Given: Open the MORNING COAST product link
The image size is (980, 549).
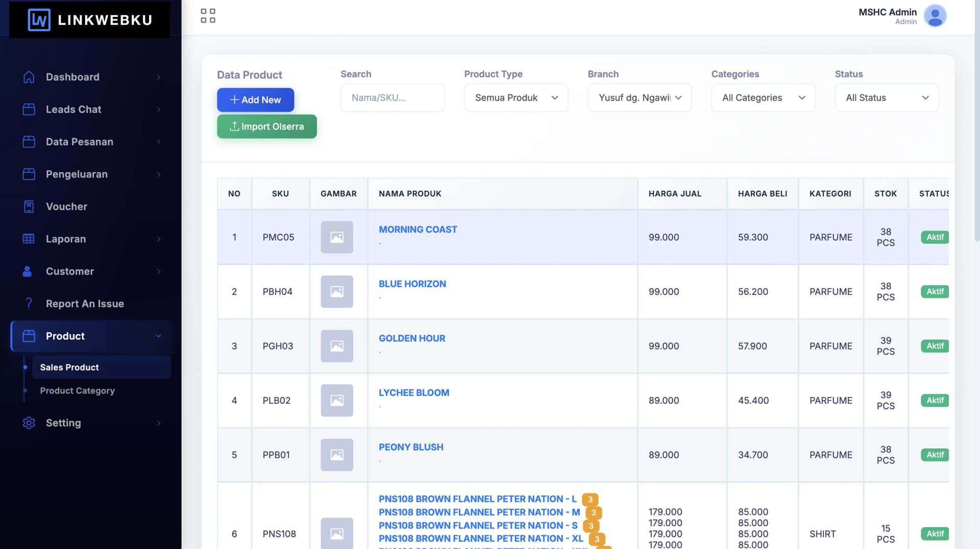Looking at the screenshot, I should pyautogui.click(x=418, y=230).
